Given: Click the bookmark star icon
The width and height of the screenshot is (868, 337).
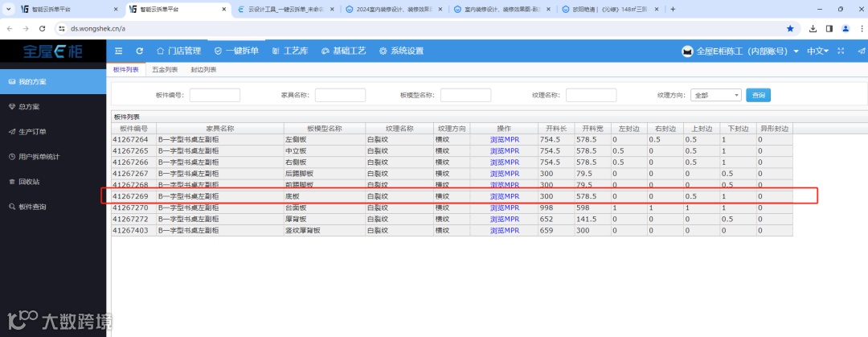Looking at the screenshot, I should (790, 28).
